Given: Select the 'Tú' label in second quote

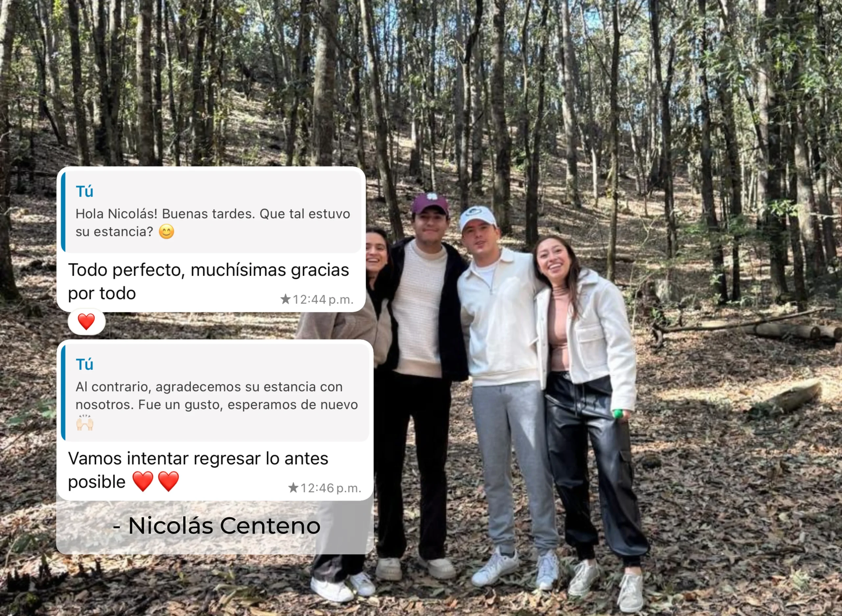Looking at the screenshot, I should 84,364.
